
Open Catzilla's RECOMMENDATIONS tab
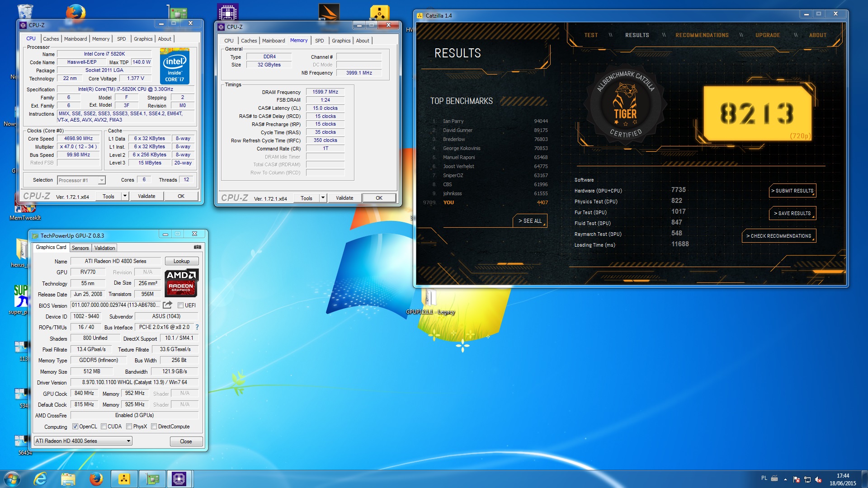[x=702, y=35]
